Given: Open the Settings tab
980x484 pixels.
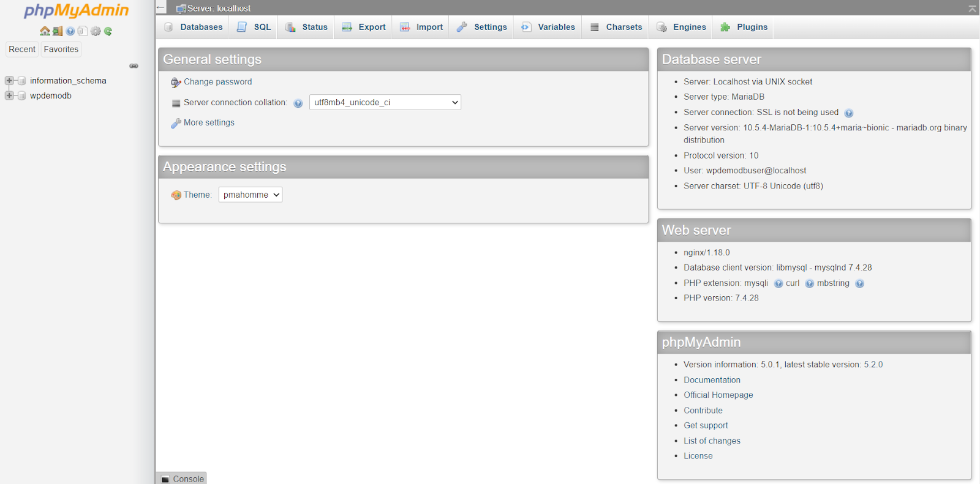Looking at the screenshot, I should (x=482, y=27).
